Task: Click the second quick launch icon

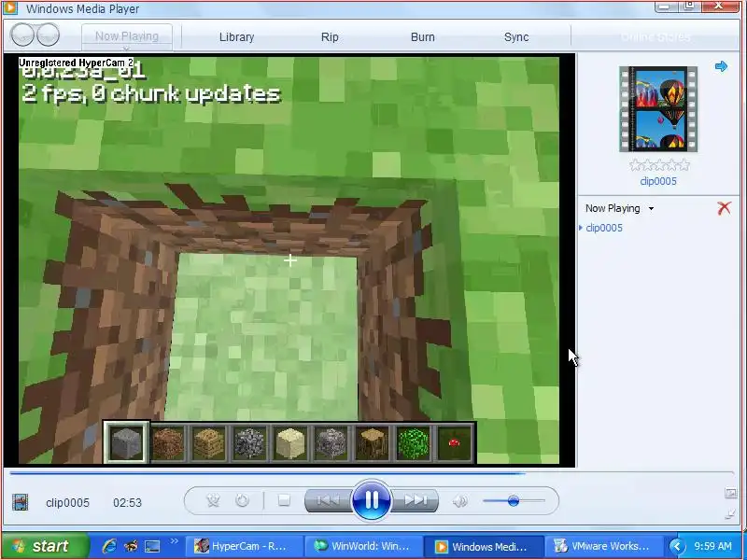Action: click(x=131, y=546)
